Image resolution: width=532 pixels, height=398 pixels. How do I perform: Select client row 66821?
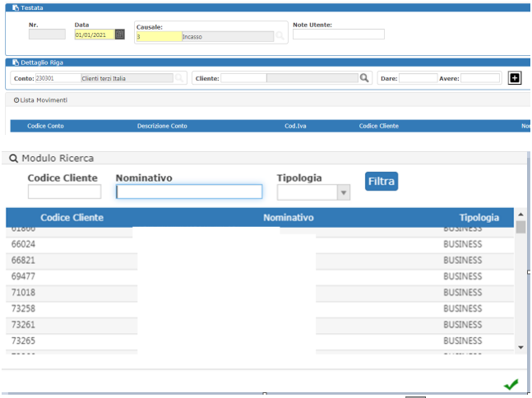click(x=260, y=261)
